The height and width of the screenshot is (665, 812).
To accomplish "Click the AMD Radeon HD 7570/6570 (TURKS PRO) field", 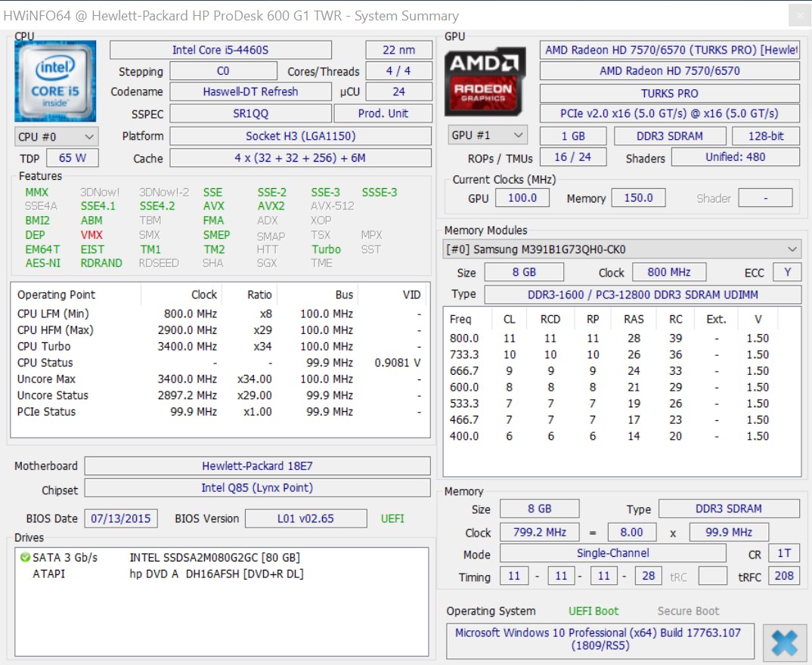I will pyautogui.click(x=670, y=50).
